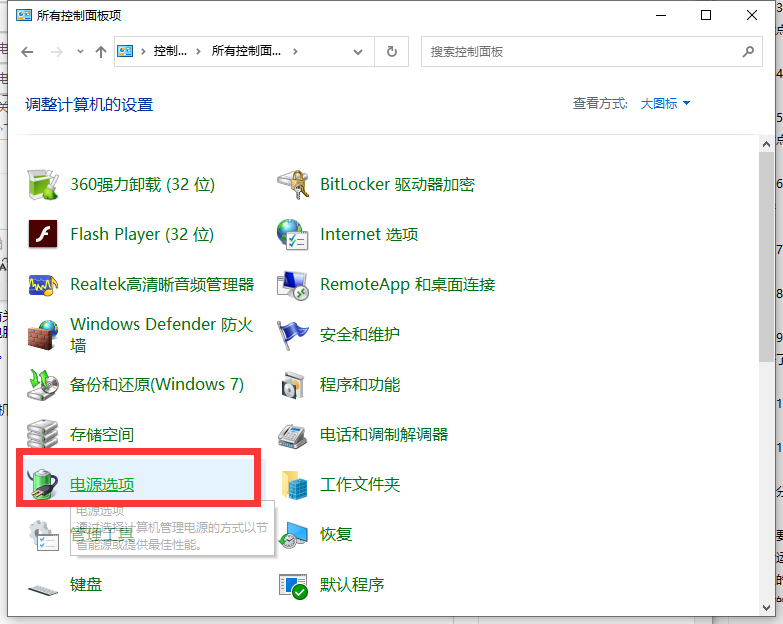
Task: Open 电源选项 link
Action: tap(102, 484)
